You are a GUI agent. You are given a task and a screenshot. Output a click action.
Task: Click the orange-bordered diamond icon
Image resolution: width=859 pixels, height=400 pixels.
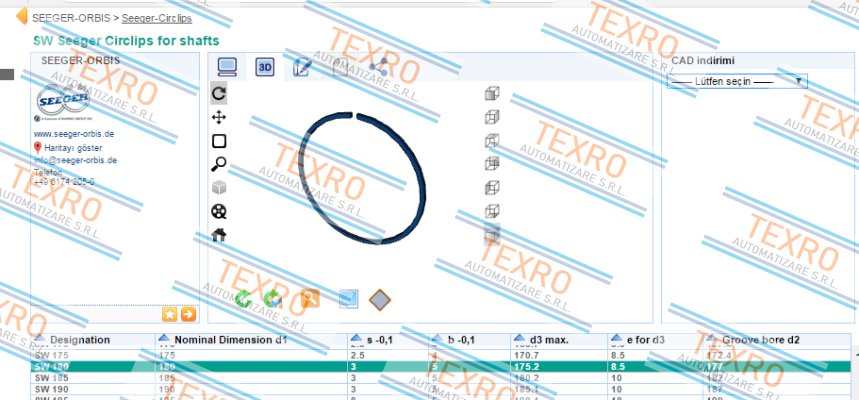380,300
